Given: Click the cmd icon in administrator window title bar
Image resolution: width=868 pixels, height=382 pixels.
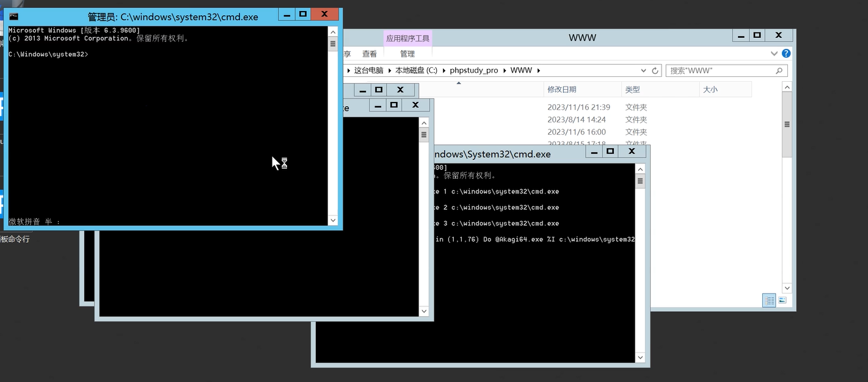Looking at the screenshot, I should 13,16.
